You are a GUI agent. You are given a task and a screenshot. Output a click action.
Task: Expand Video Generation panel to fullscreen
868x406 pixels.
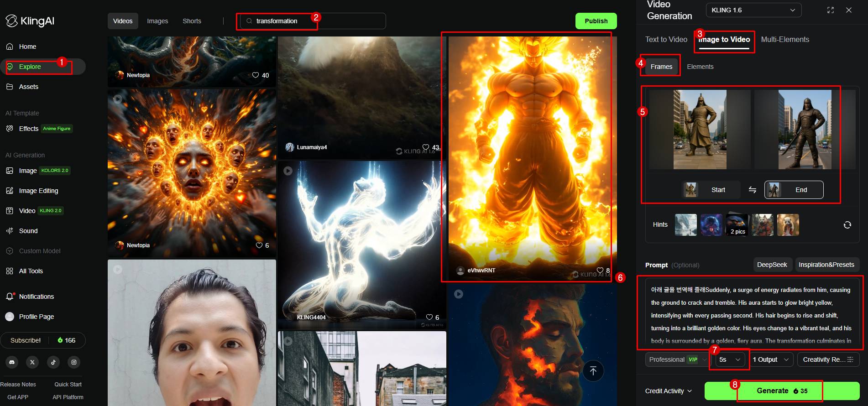coord(831,10)
